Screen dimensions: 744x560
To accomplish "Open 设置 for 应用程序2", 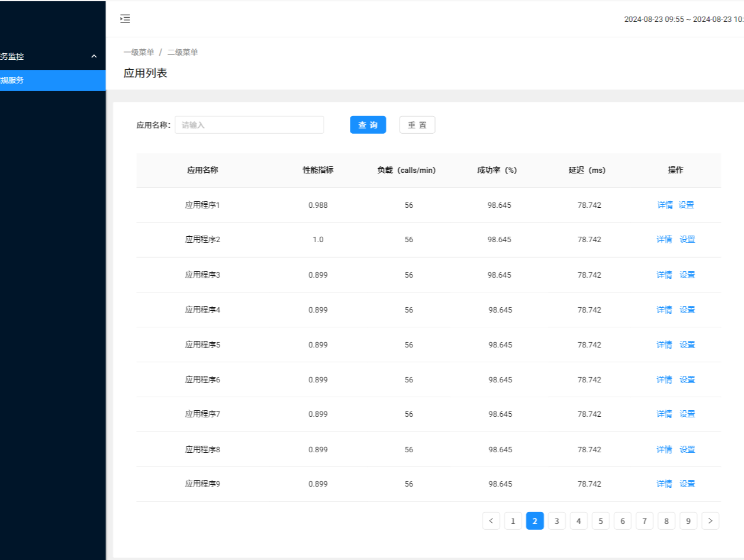I will pos(687,239).
